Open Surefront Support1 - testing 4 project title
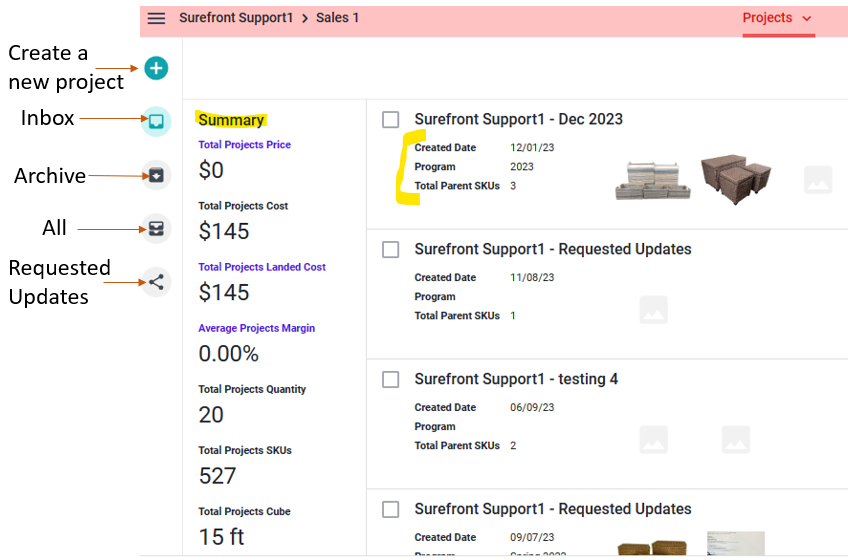 [516, 379]
